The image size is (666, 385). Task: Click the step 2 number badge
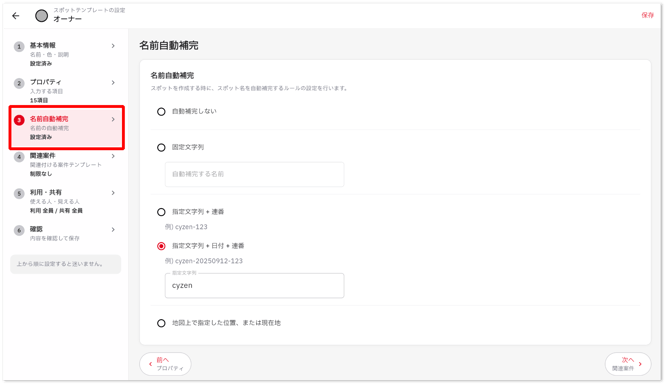tap(19, 83)
